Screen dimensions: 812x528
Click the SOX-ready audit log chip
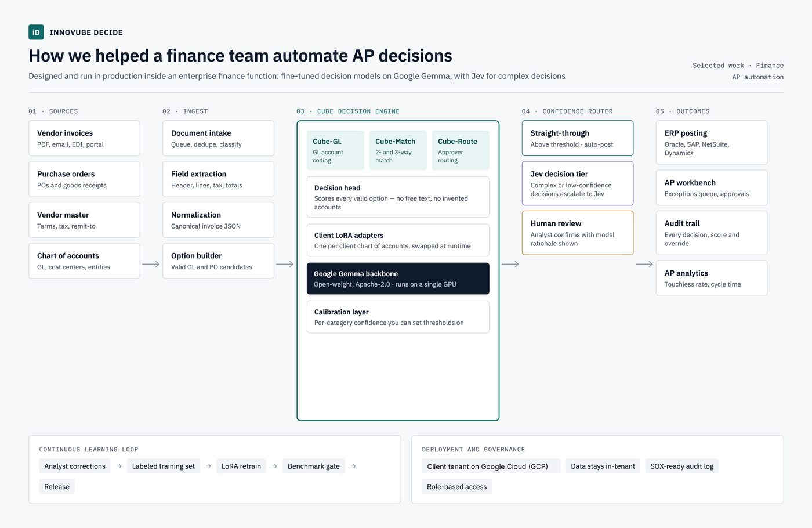point(682,466)
